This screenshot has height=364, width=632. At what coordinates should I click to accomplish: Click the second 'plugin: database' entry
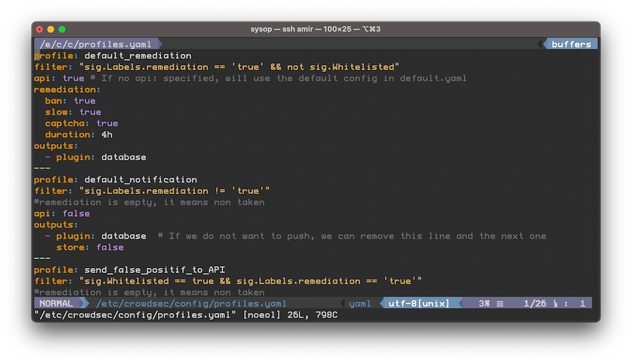pyautogui.click(x=95, y=236)
